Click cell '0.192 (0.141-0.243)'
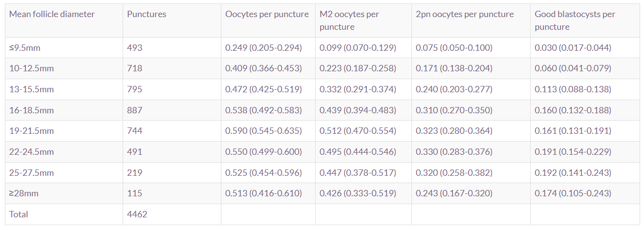The height and width of the screenshot is (230, 644). tap(573, 173)
